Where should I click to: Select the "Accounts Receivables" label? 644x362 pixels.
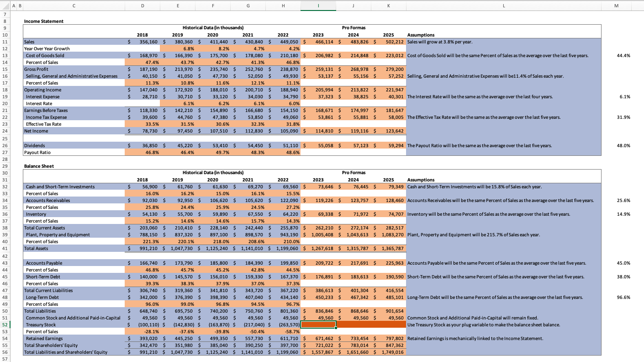(48, 200)
